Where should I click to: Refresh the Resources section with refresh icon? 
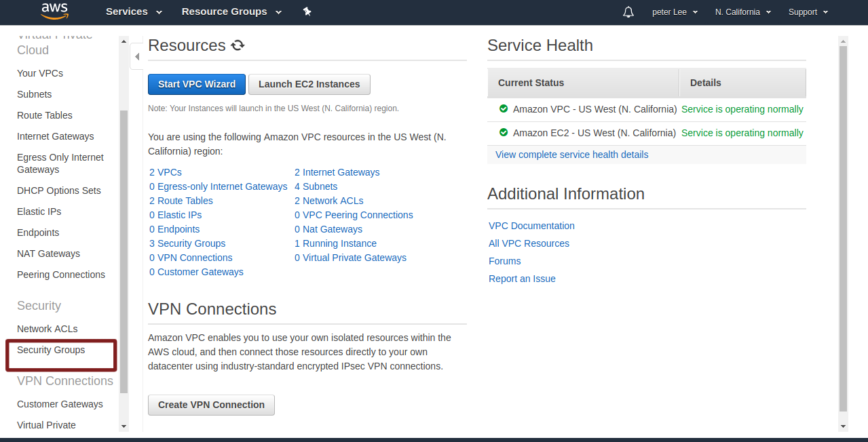pyautogui.click(x=238, y=45)
